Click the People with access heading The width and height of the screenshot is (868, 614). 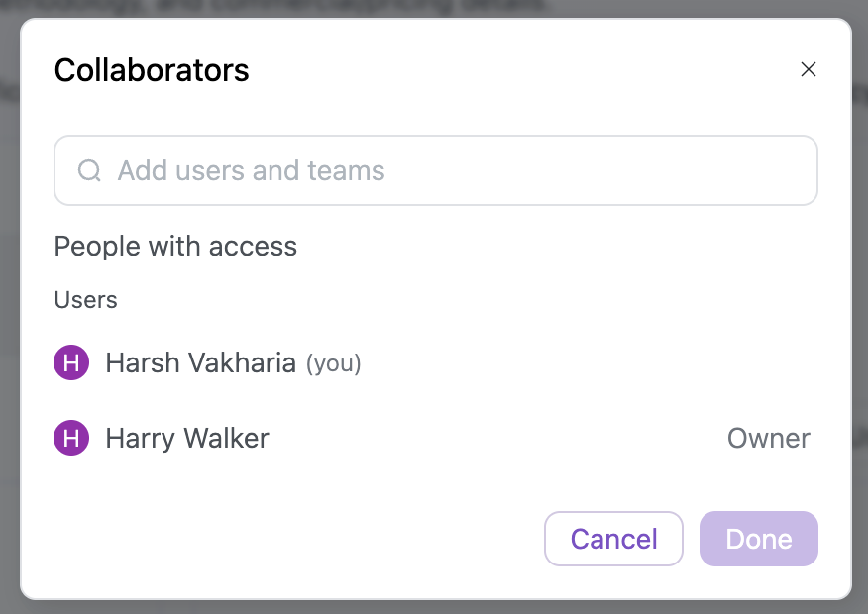175,246
